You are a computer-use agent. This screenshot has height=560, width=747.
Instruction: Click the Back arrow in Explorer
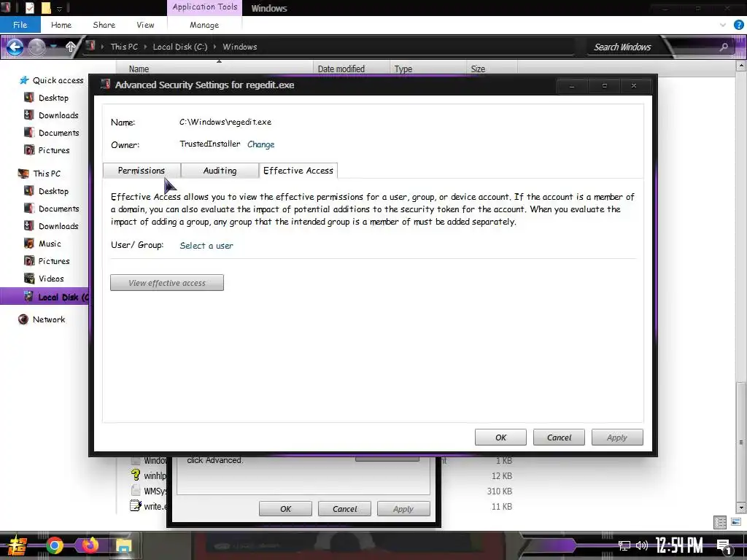pyautogui.click(x=15, y=47)
